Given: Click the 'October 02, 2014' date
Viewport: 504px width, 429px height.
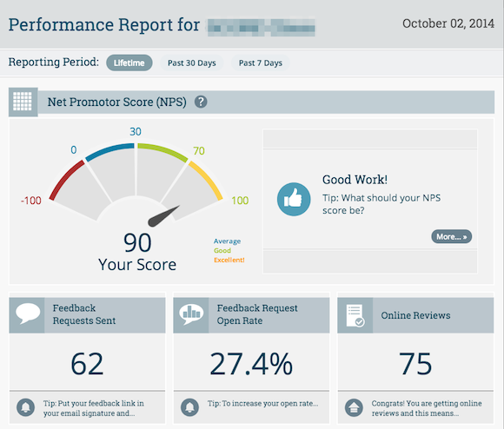Looking at the screenshot, I should [448, 23].
